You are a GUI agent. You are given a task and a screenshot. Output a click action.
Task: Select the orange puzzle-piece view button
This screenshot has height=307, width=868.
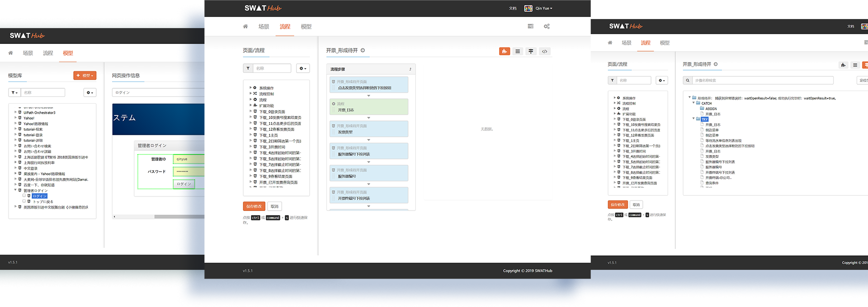[505, 51]
